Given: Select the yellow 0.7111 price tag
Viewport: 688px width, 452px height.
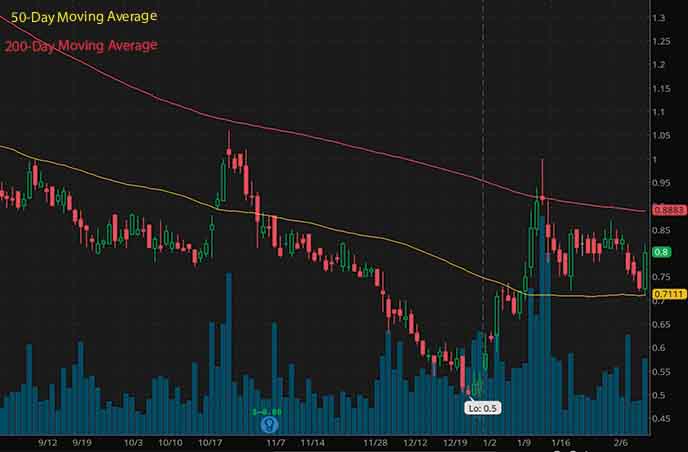Looking at the screenshot, I should [x=669, y=294].
